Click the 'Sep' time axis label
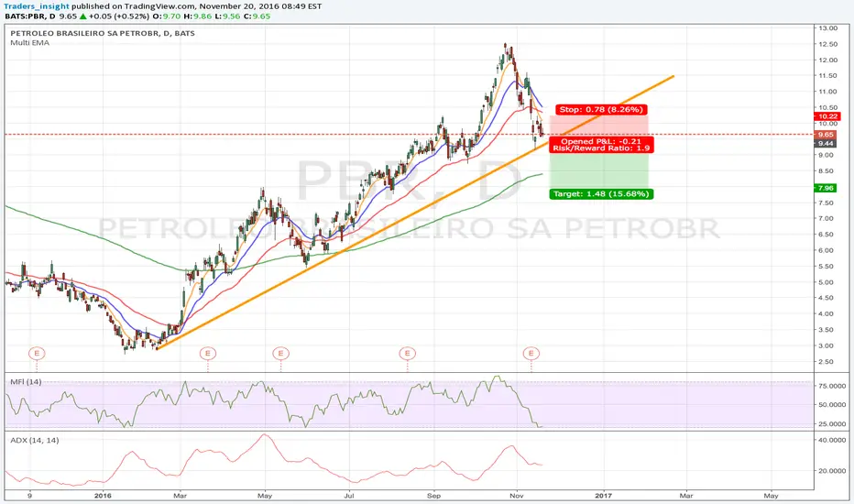 (x=433, y=496)
